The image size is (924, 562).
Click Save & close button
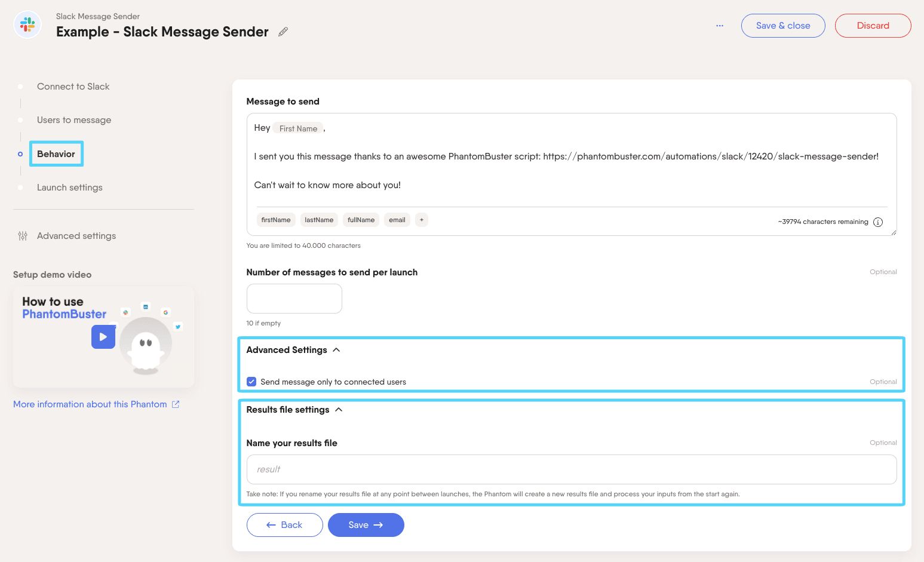click(x=783, y=26)
